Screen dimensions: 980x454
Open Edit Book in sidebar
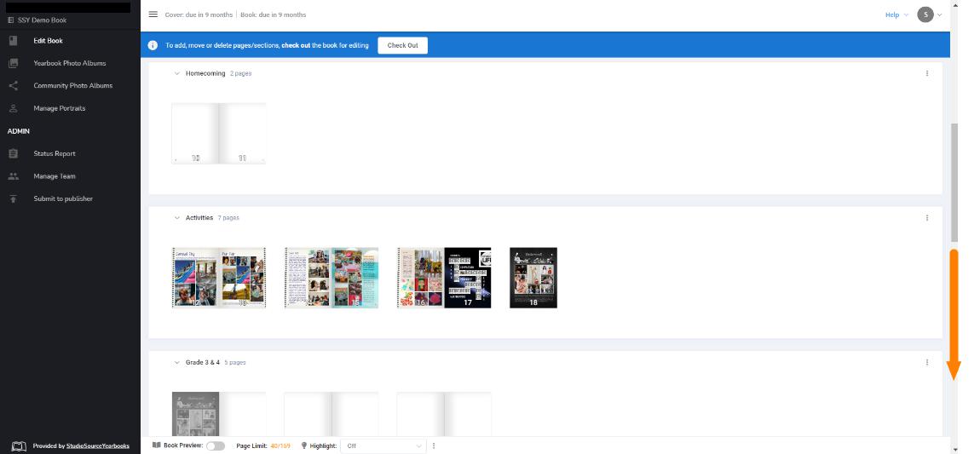tap(48, 41)
